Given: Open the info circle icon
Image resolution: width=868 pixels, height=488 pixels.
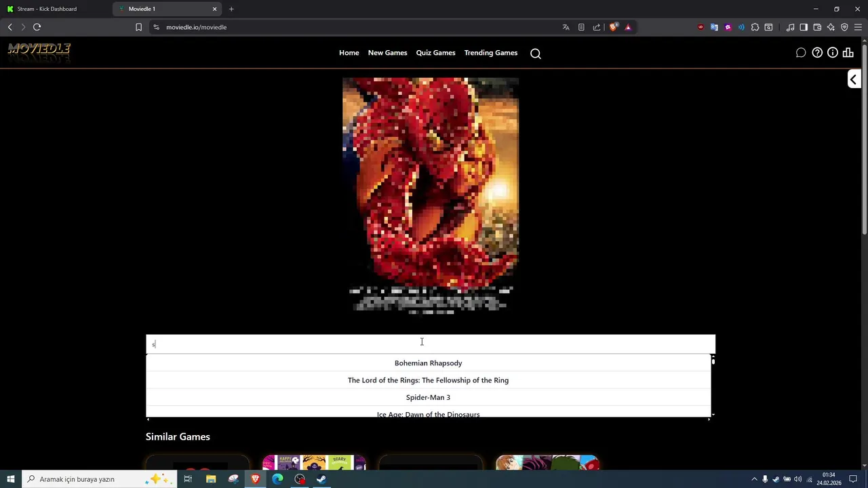Looking at the screenshot, I should click(x=833, y=53).
